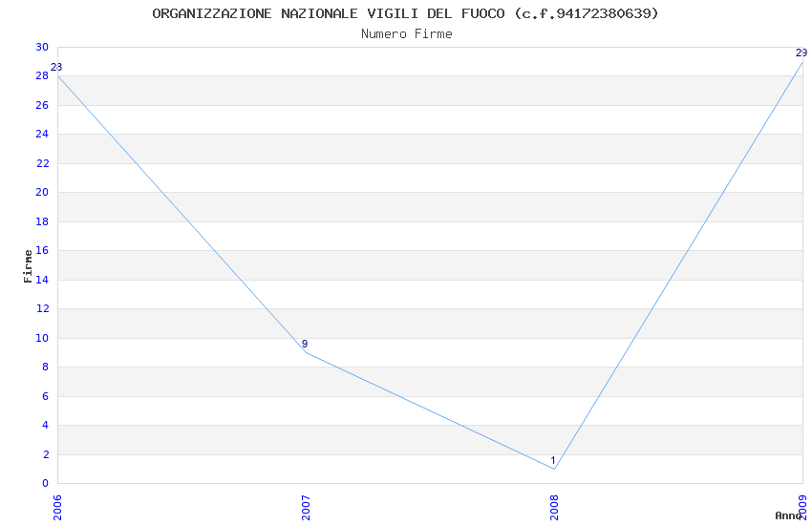Select the 2008 x-axis label

pyautogui.click(x=555, y=508)
